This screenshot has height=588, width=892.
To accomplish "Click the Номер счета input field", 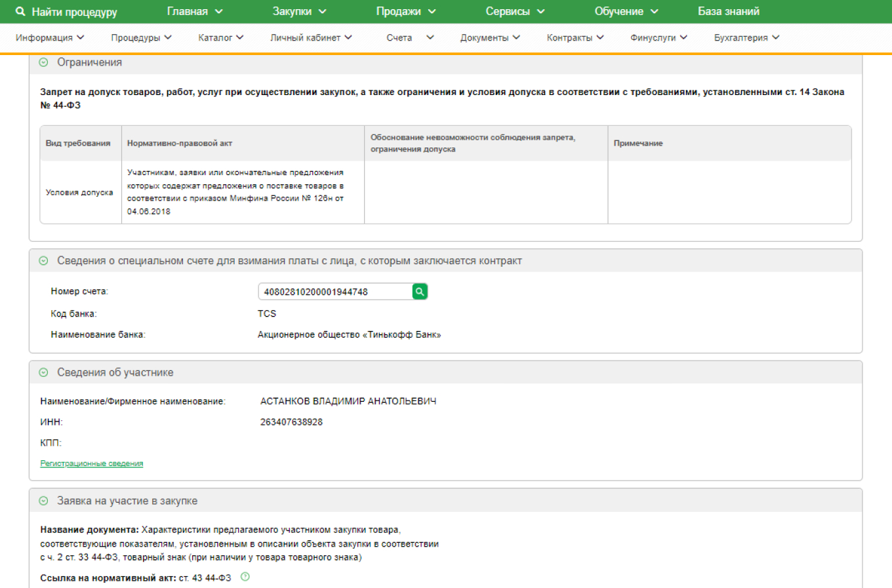I will [x=334, y=292].
